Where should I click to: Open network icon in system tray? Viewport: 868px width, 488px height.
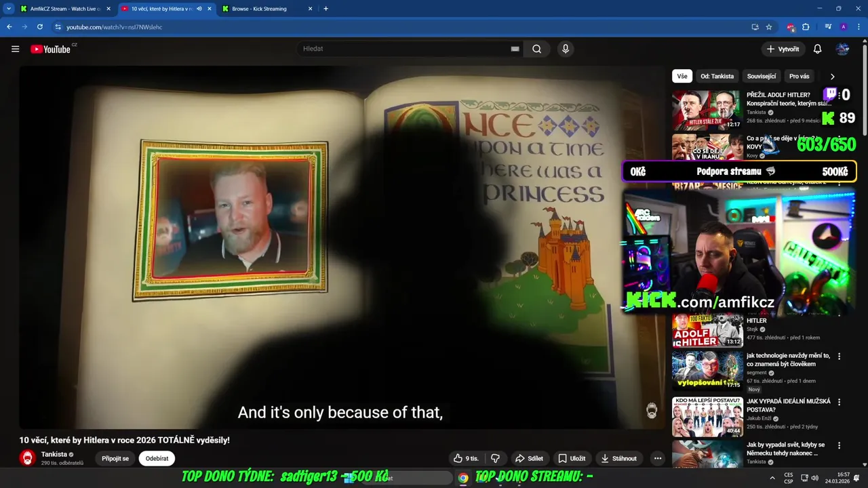coord(804,478)
